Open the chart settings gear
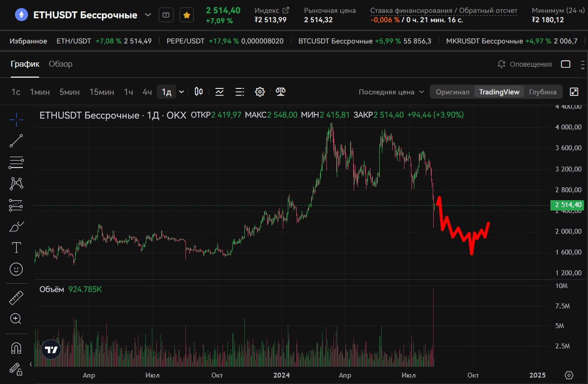The height and width of the screenshot is (384, 588). pos(260,92)
